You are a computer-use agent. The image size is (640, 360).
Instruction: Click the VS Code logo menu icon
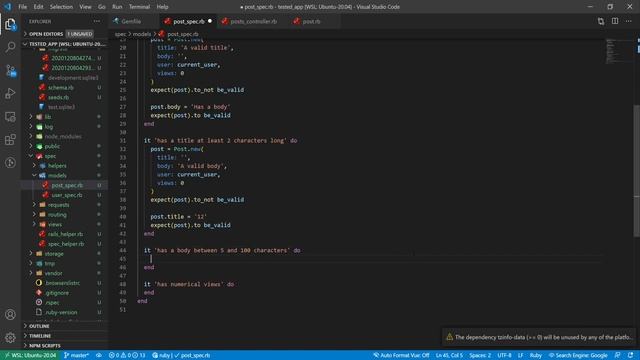(7, 7)
